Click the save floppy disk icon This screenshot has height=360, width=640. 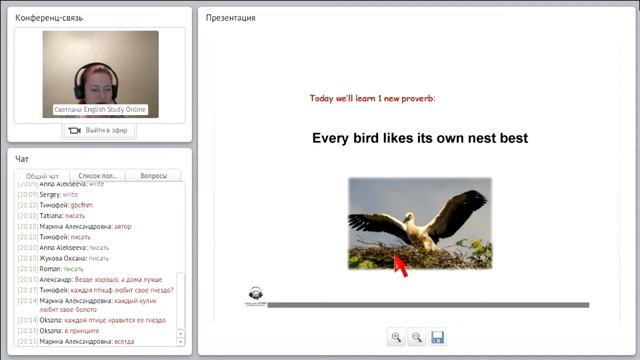[x=437, y=337]
